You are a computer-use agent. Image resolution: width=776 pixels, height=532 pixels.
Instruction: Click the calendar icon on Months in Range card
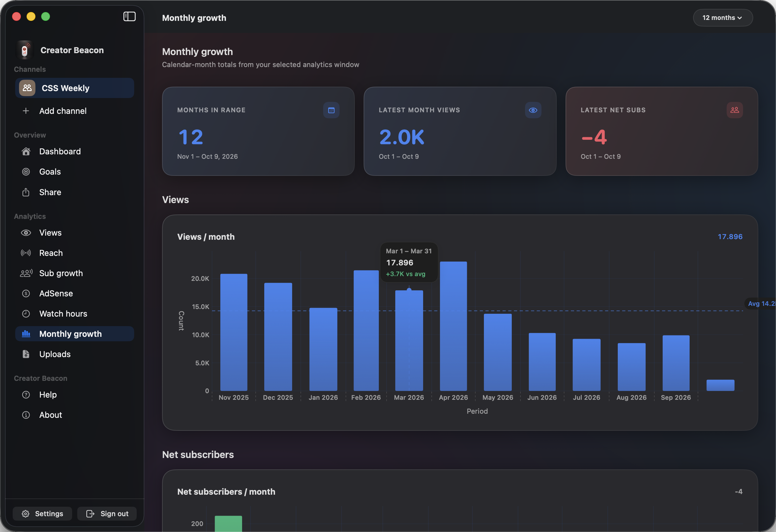click(331, 110)
